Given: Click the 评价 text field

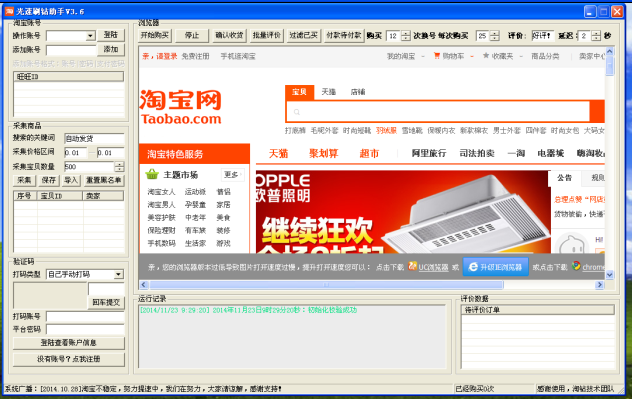Looking at the screenshot, I should 543,36.
